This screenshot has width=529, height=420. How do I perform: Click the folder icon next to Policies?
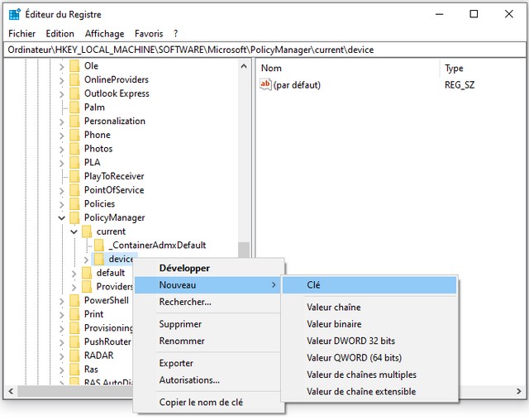[74, 203]
